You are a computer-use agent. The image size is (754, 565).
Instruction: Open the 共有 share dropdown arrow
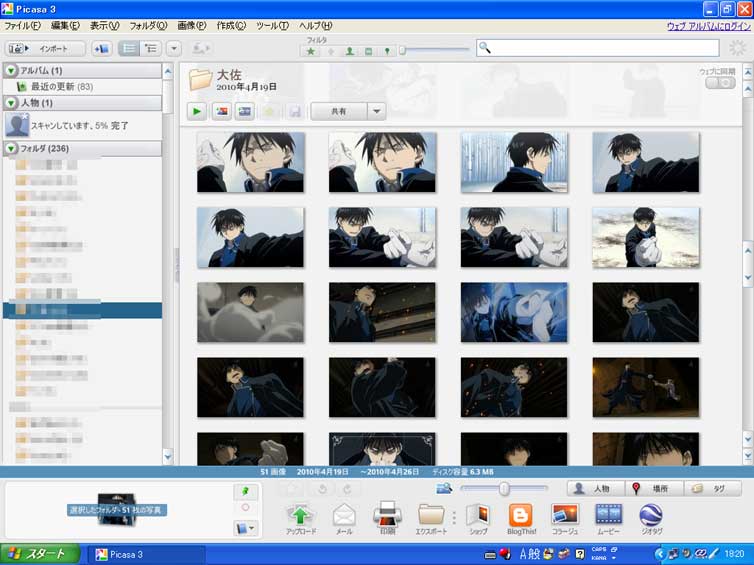377,112
